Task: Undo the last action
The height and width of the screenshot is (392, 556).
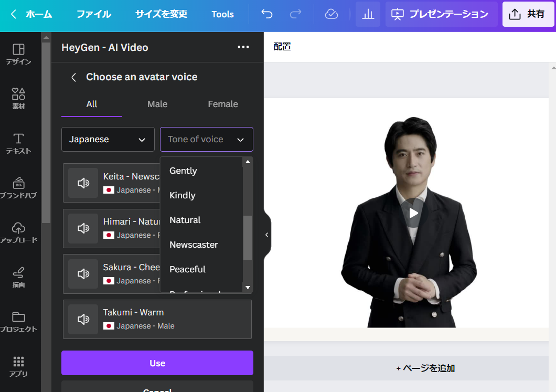Action: click(x=266, y=14)
